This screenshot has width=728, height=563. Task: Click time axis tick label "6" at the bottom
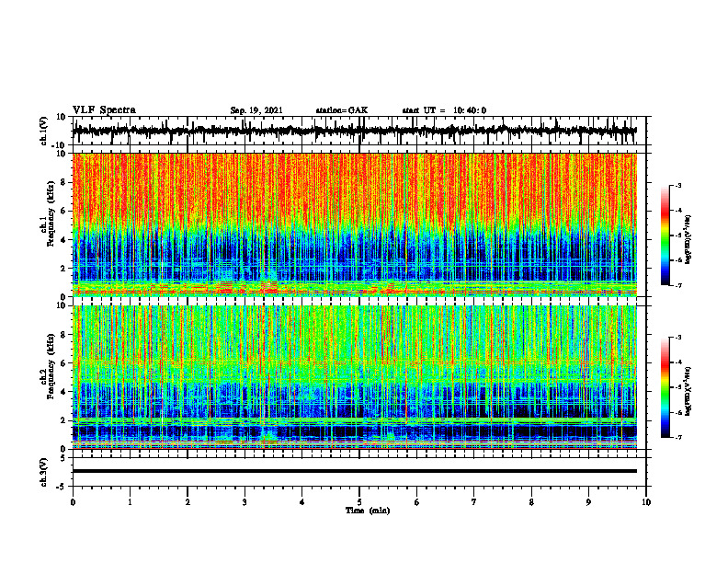tap(417, 502)
